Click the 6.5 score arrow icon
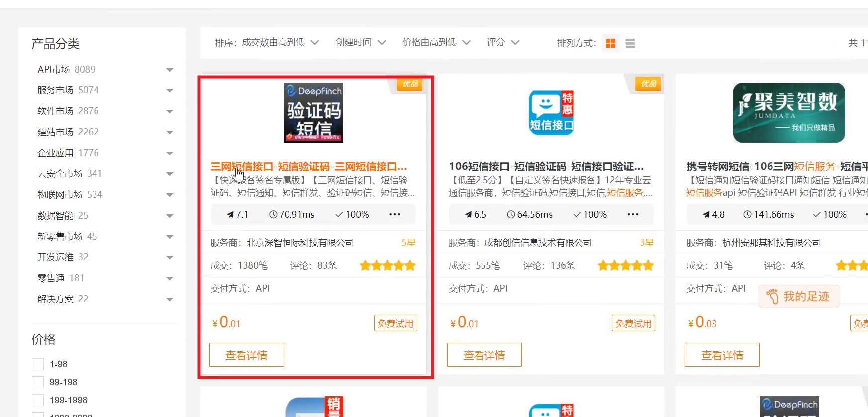 469,215
